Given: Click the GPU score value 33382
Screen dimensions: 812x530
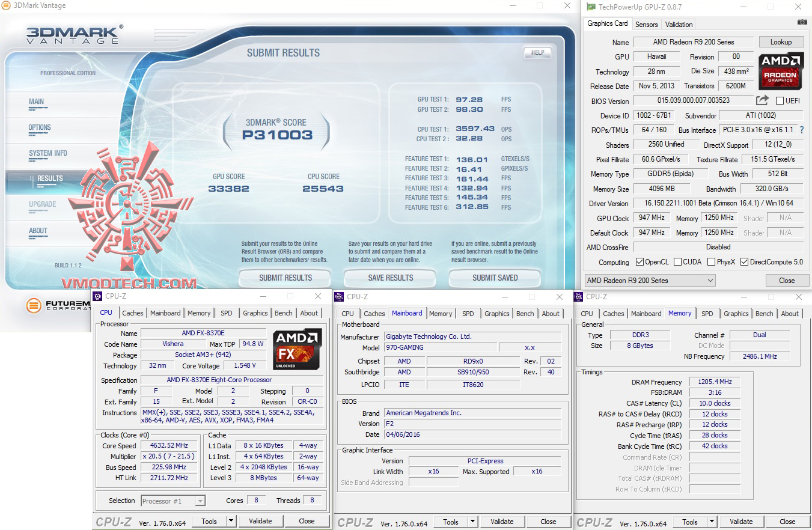Looking at the screenshot, I should click(x=228, y=188).
